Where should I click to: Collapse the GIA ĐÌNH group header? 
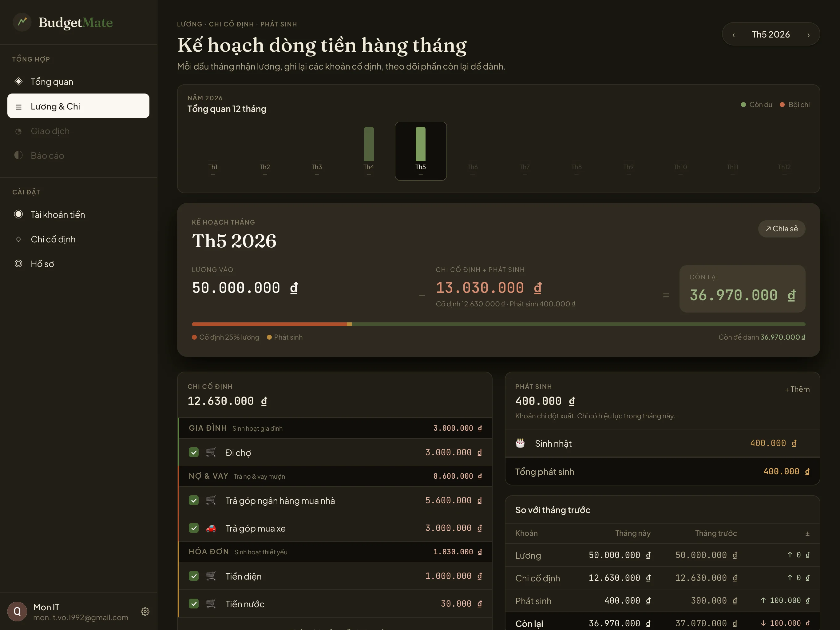[x=335, y=428]
